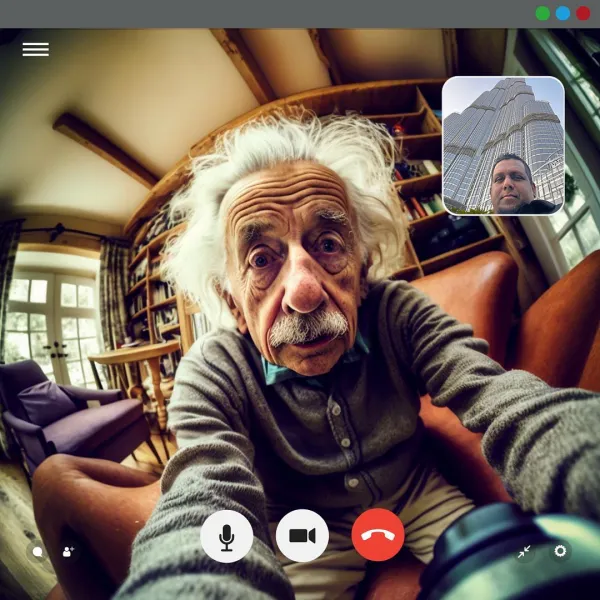The image size is (600, 600).
Task: Turn off the video camera
Action: click(302, 536)
